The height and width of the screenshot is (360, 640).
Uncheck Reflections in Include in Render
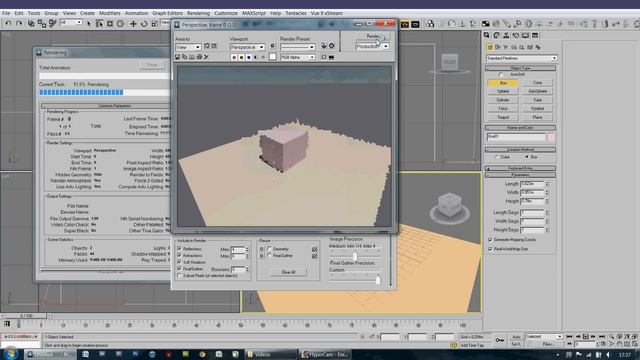[179, 249]
